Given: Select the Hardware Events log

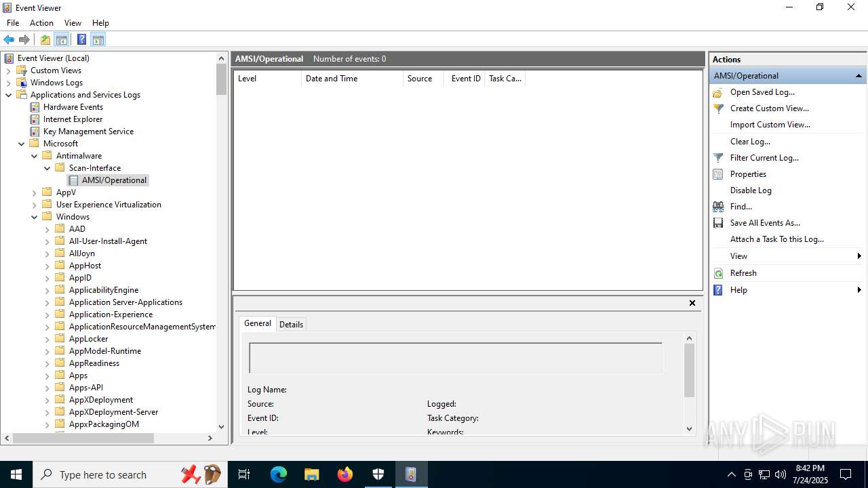Looking at the screenshot, I should [73, 107].
